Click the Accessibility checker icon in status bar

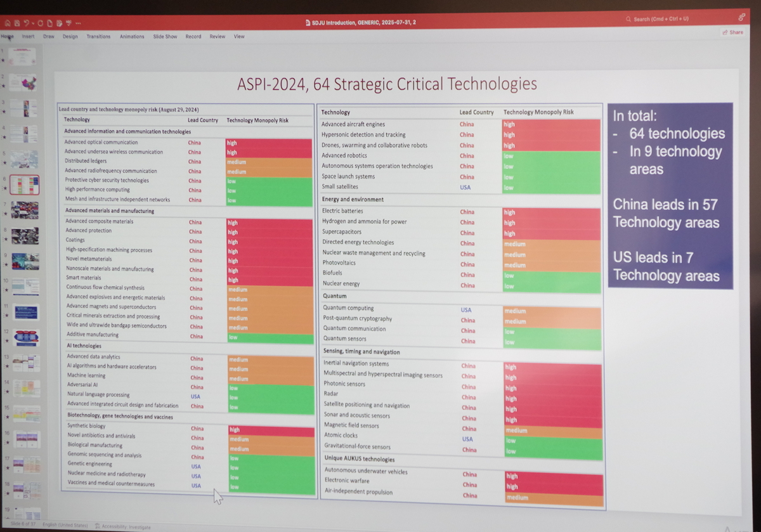tap(97, 526)
